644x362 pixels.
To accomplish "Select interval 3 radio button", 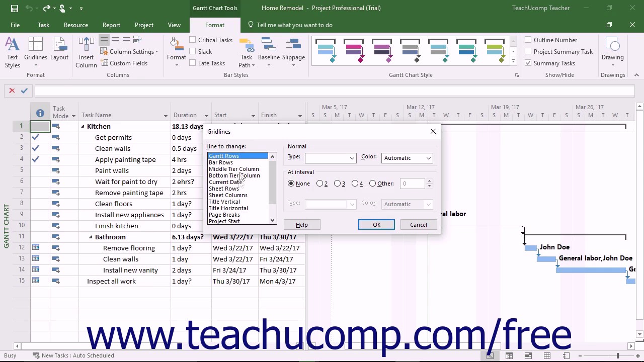I will [x=337, y=184].
